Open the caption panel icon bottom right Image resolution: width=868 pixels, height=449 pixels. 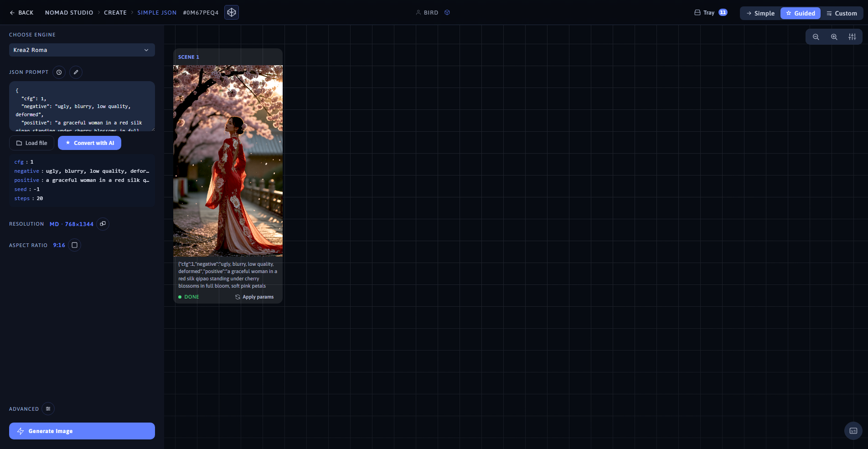click(853, 431)
